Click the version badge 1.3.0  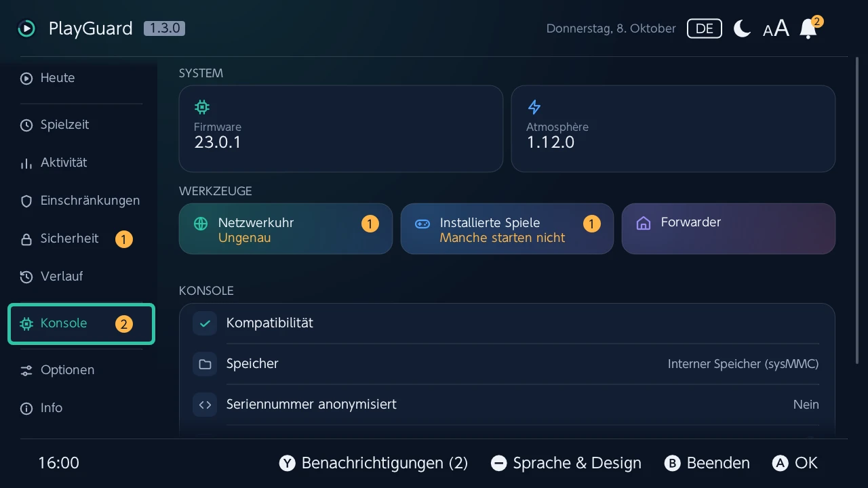click(164, 28)
